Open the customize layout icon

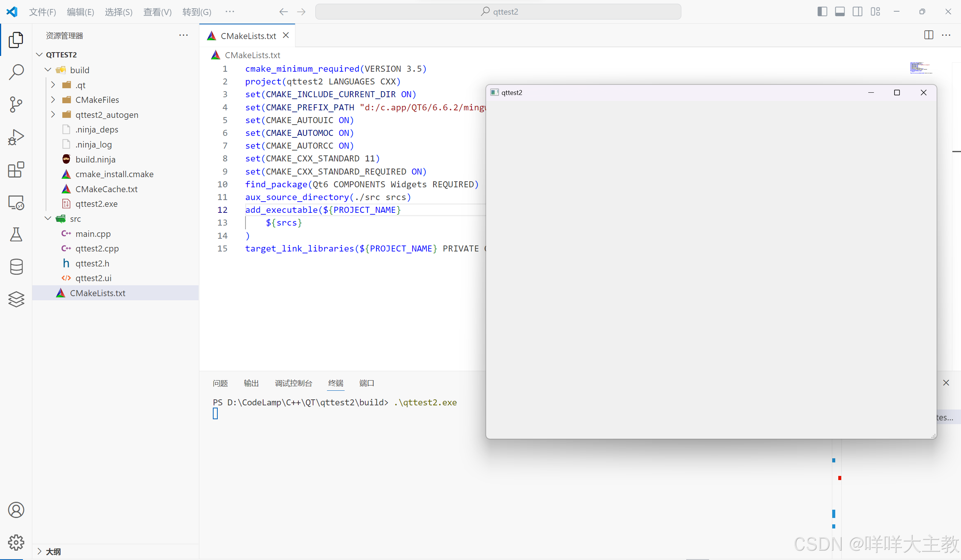click(875, 12)
